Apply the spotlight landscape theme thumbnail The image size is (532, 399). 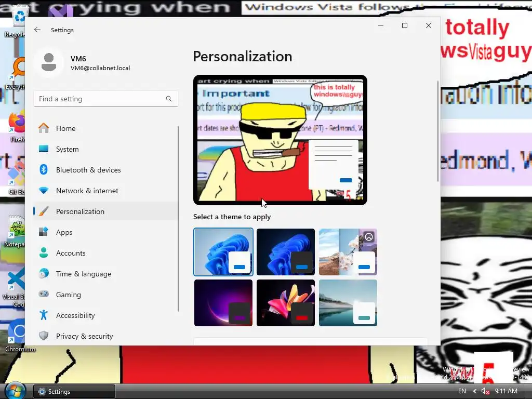click(x=348, y=252)
